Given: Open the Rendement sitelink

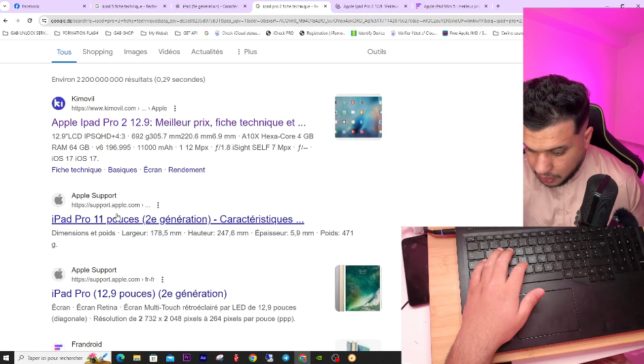Looking at the screenshot, I should coord(187,170).
